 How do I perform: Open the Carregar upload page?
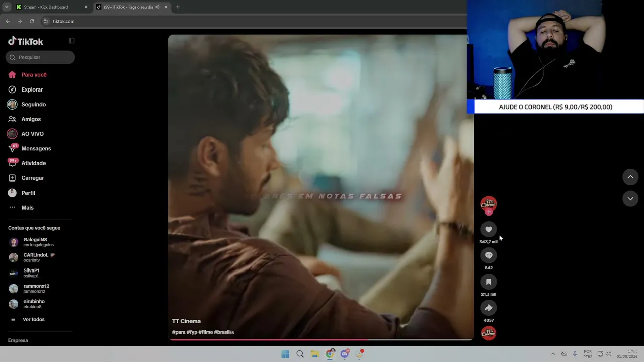pyautogui.click(x=32, y=178)
